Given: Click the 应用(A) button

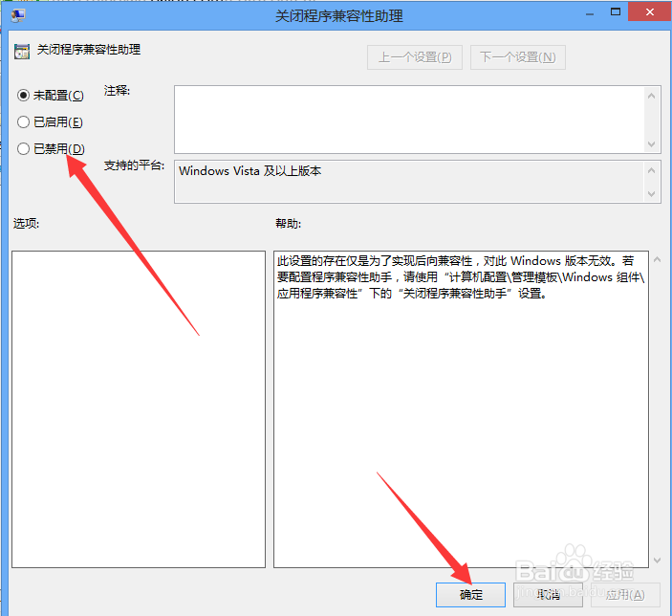Looking at the screenshot, I should (625, 595).
